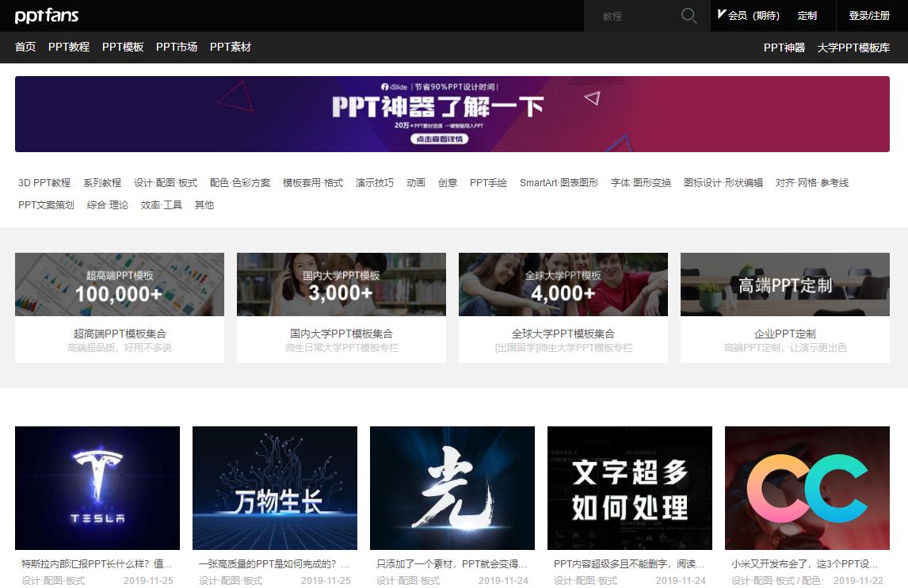Click the search magnifier icon
908x588 pixels.
688,16
